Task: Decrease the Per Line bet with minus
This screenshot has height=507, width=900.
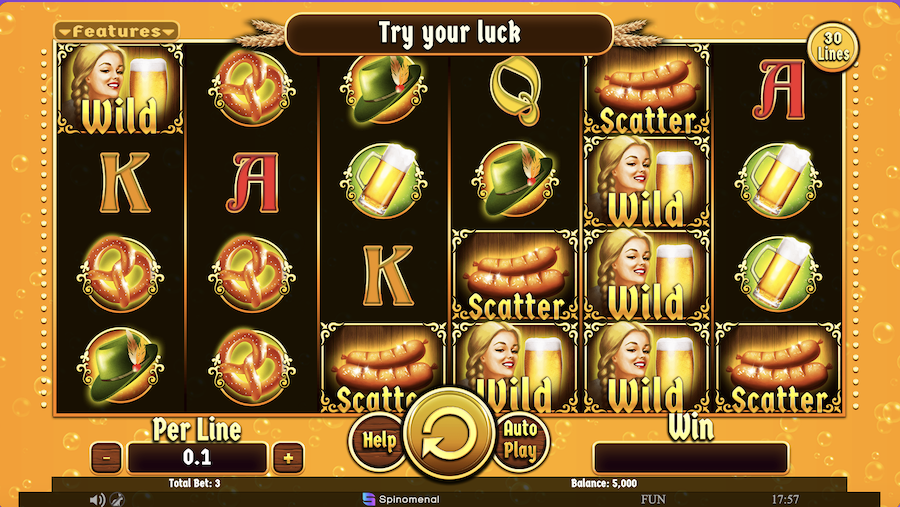Action: point(106,458)
